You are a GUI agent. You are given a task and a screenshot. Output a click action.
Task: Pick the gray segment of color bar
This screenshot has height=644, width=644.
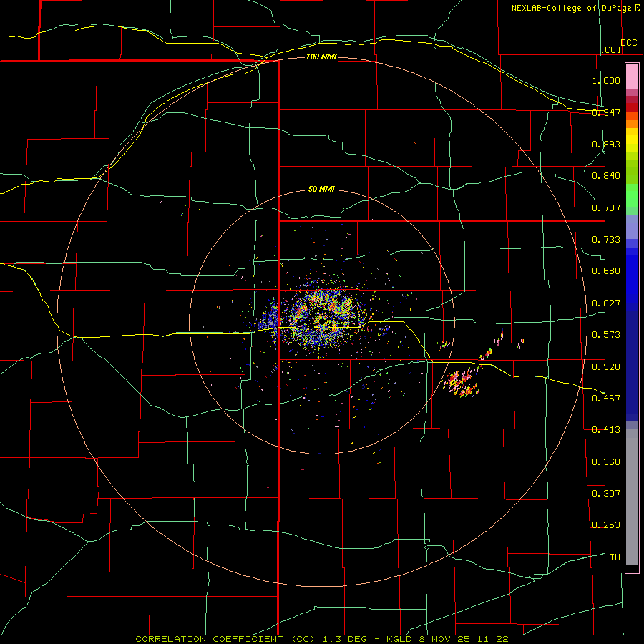coord(632,497)
